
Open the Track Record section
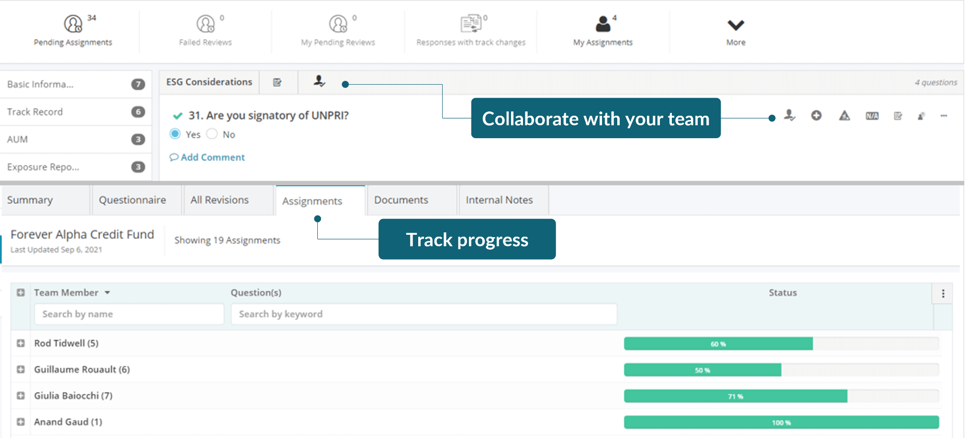point(76,112)
